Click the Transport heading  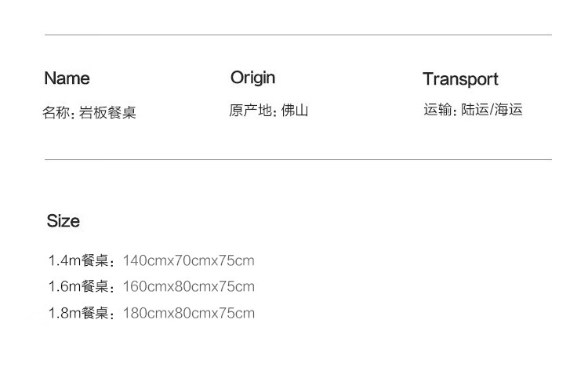460,79
